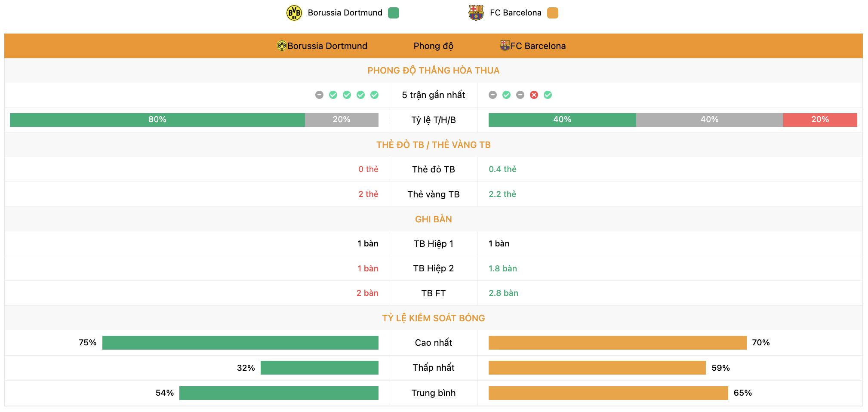
Task: Click Dortmund's 75% possession bar
Action: 240,343
